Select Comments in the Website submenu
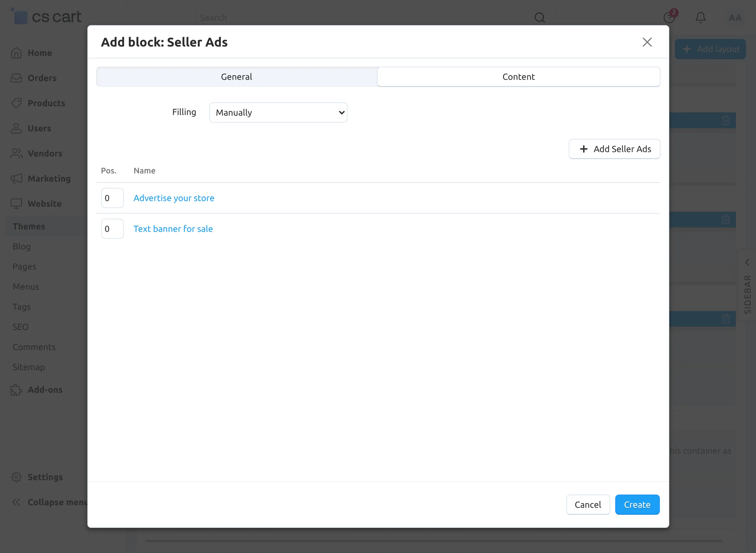This screenshot has height=553, width=756. coord(34,347)
